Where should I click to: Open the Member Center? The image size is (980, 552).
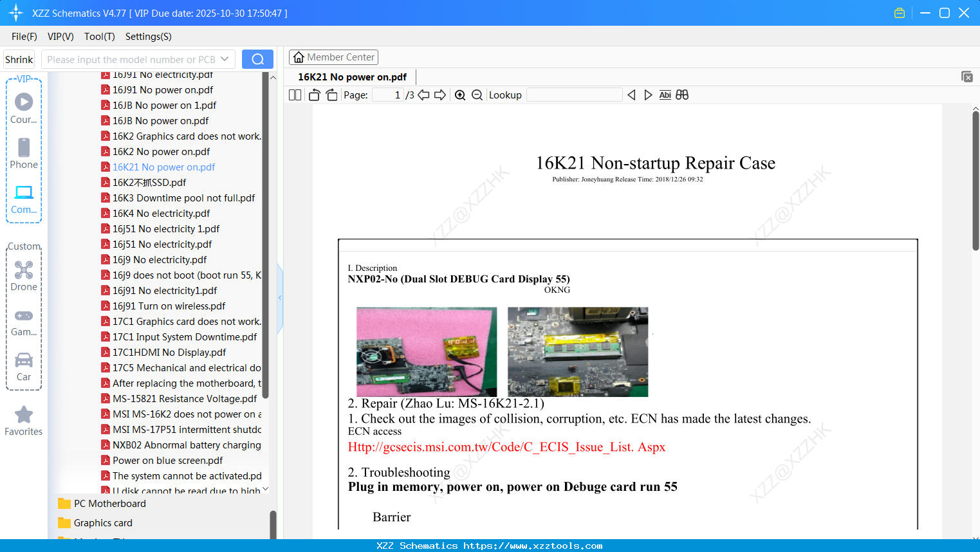333,57
